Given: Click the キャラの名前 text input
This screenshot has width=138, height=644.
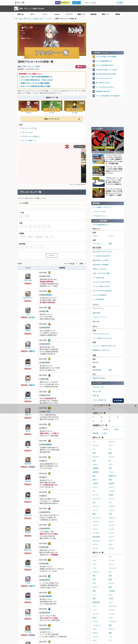Looking at the screenshot, I should (52, 207).
